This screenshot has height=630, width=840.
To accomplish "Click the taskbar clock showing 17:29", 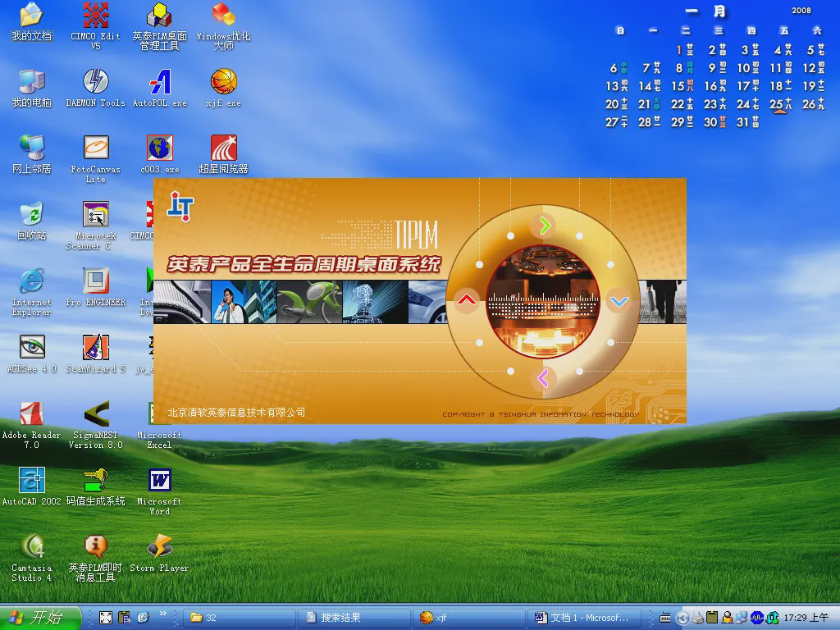I will 806,618.
